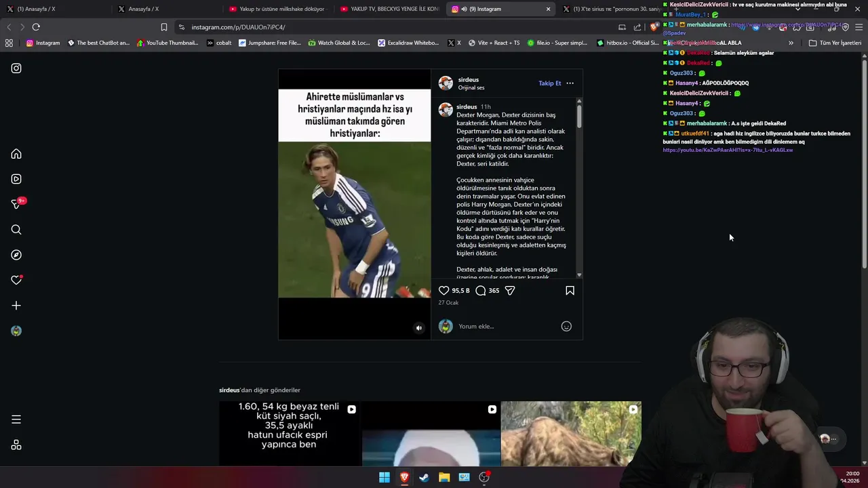Open sirdeus profile from post header

[469, 79]
